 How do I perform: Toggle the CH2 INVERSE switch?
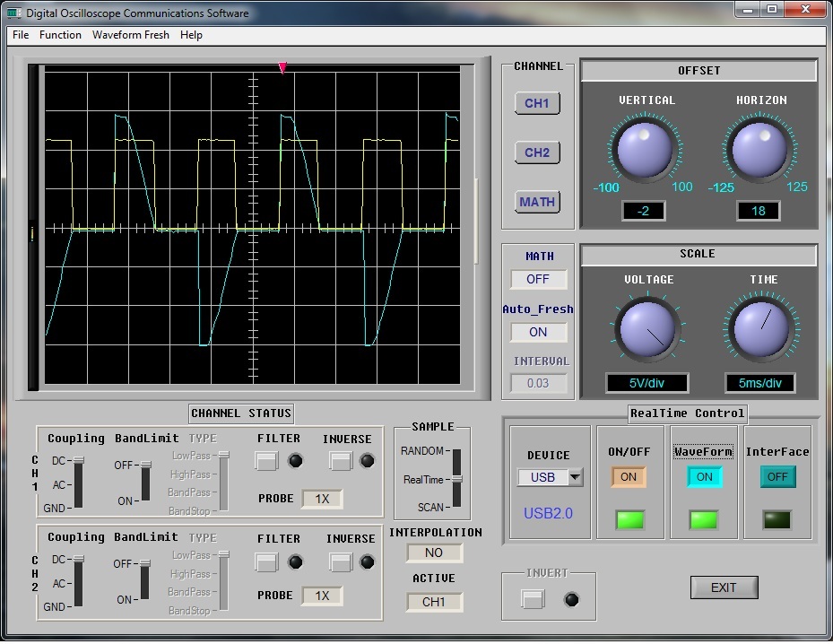[341, 561]
